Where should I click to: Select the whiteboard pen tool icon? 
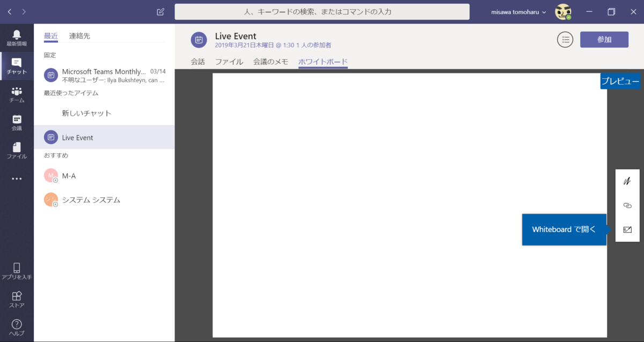(627, 181)
